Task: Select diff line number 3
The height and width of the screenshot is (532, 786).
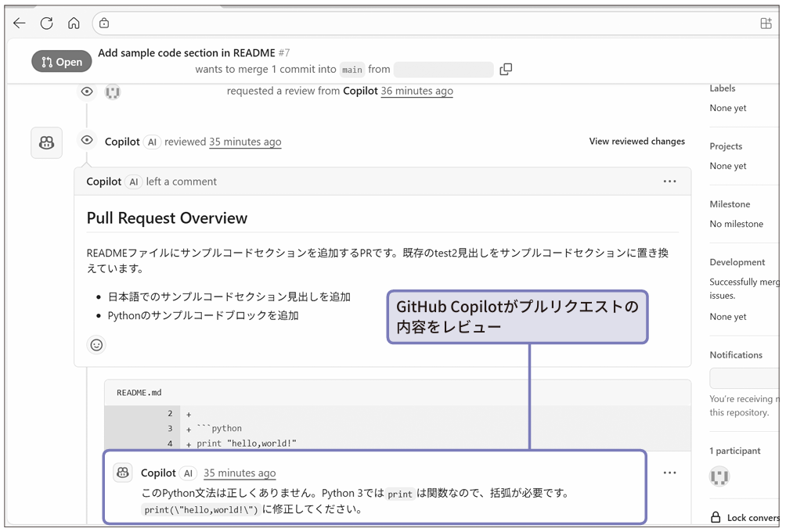Action: click(x=170, y=428)
